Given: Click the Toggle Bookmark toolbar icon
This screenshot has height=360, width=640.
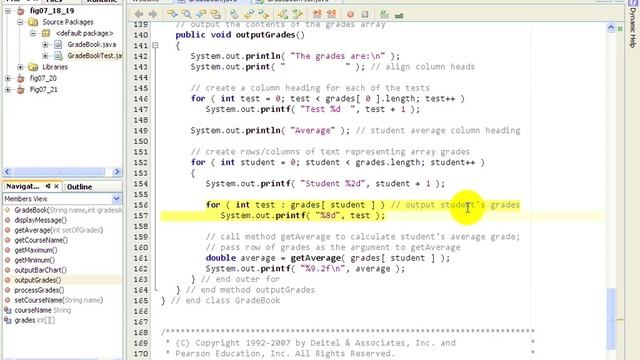Looking at the screenshot, I should click(235, 14).
